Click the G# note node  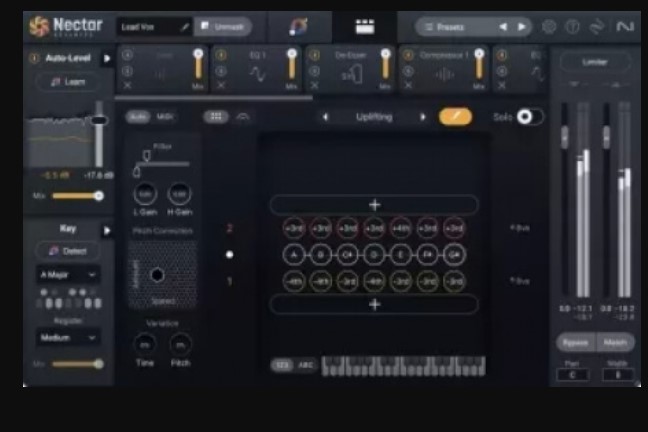(x=454, y=255)
